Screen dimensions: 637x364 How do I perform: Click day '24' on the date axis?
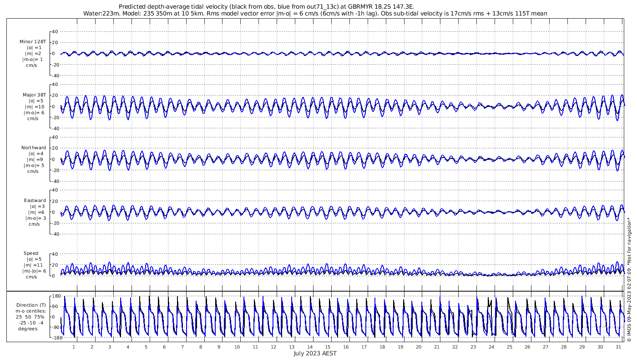(491, 347)
